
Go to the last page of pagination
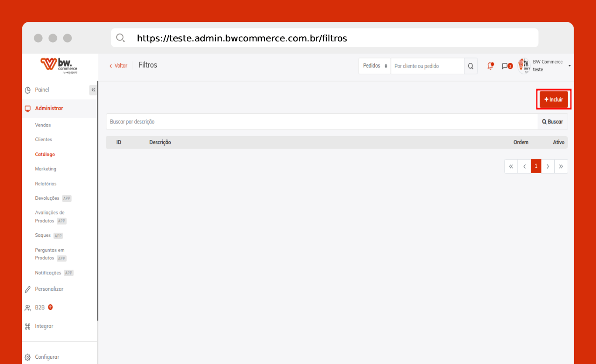(x=561, y=167)
